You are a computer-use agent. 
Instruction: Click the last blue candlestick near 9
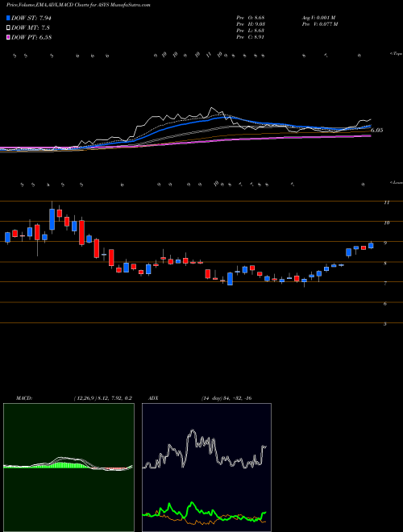(371, 246)
